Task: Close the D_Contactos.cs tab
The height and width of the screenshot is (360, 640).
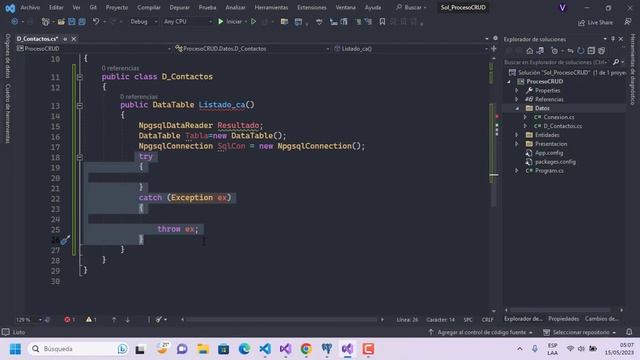Action: click(74, 39)
